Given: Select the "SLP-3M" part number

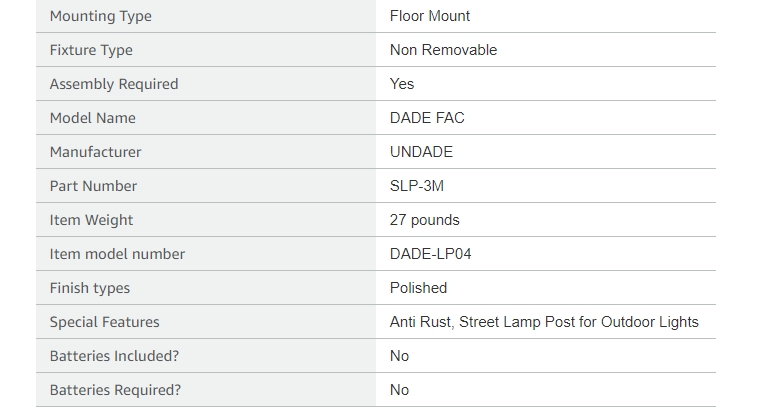Looking at the screenshot, I should coord(417,186).
